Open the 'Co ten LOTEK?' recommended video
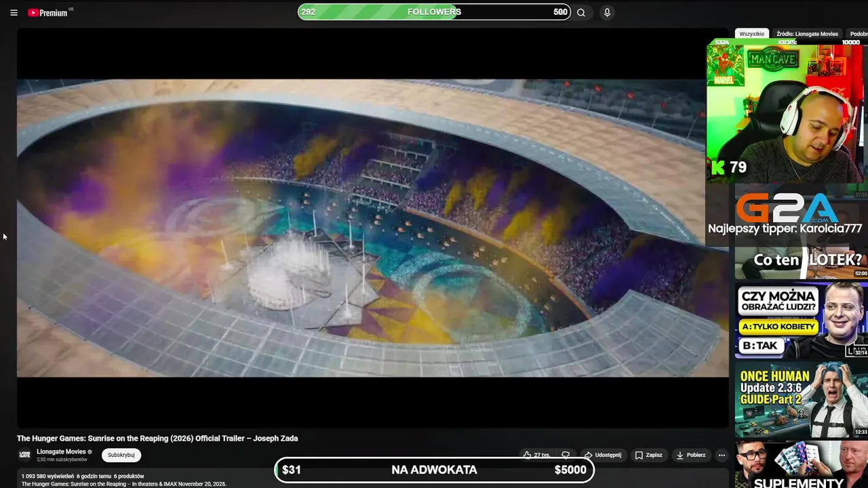The height and width of the screenshot is (488, 868). (x=802, y=260)
